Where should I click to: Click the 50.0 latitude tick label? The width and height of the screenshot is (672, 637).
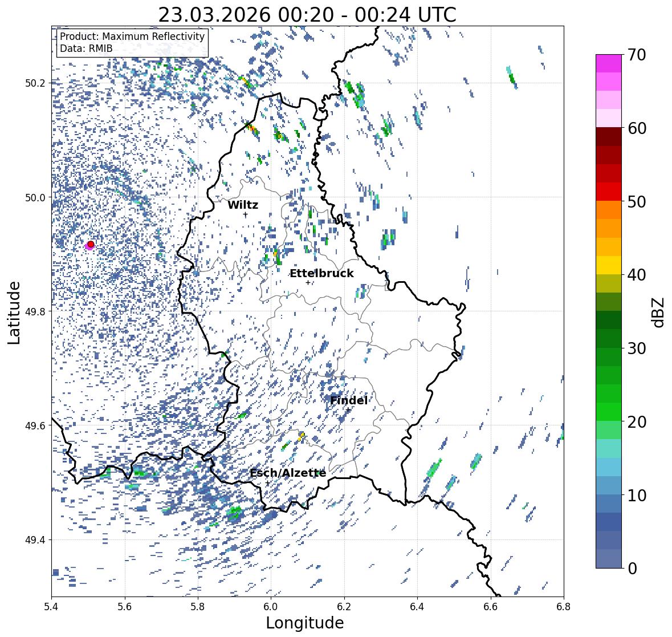pyautogui.click(x=35, y=197)
